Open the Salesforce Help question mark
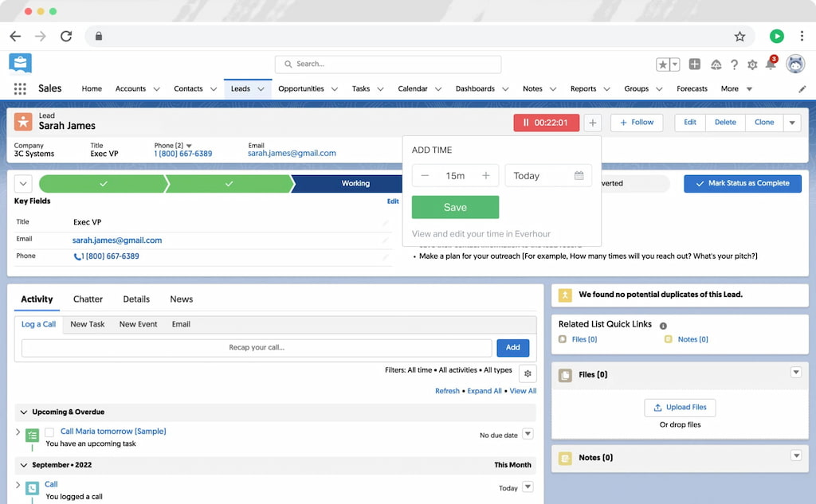This screenshot has width=816, height=504. (733, 64)
